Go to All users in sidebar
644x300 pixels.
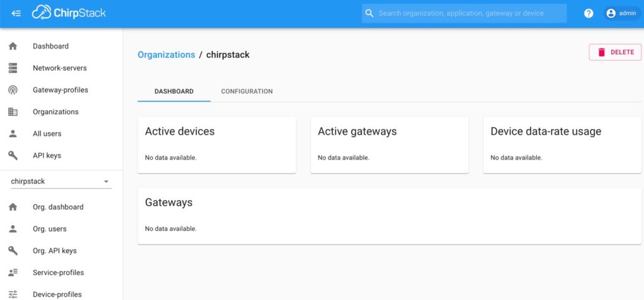pos(47,133)
